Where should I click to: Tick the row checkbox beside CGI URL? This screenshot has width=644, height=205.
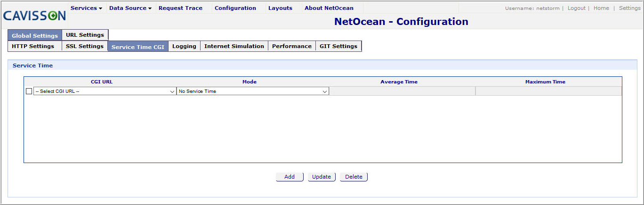point(29,91)
